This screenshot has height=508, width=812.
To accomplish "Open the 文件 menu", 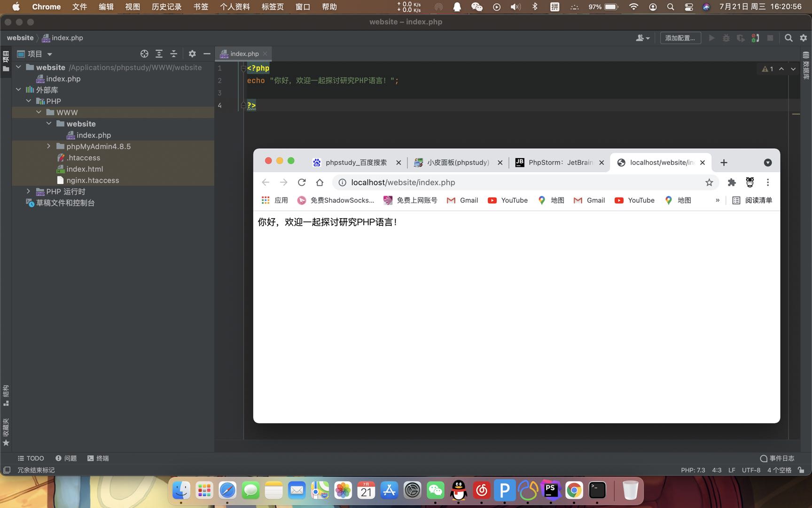I will click(79, 7).
